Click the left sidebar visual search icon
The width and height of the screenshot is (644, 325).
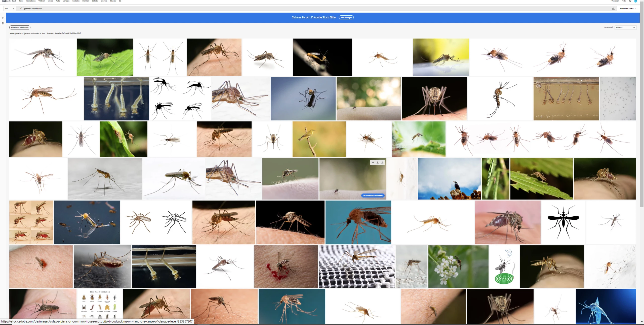pyautogui.click(x=3, y=23)
